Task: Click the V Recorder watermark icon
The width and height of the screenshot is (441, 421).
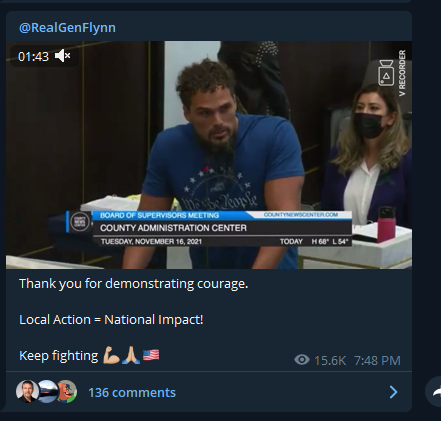Action: 386,72
